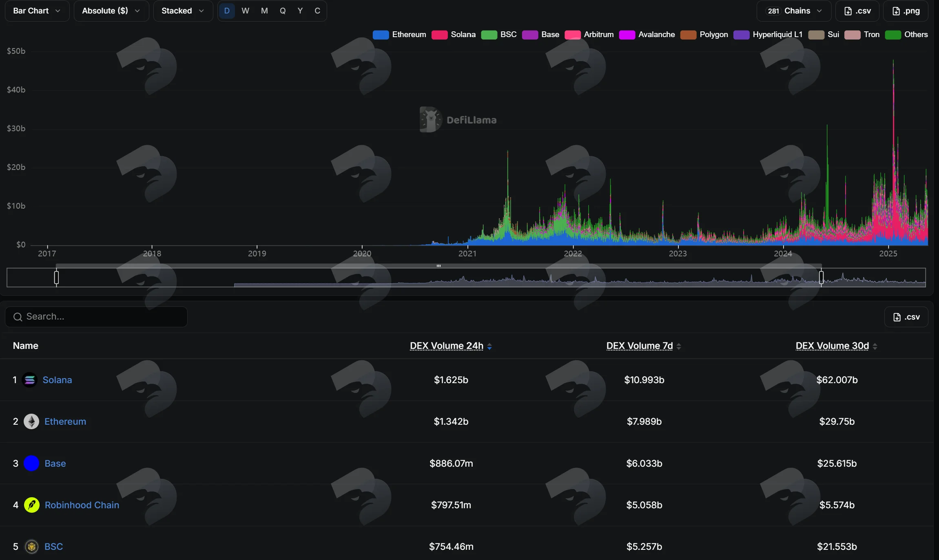Click the Solana chain logo icon
This screenshot has width=939, height=560.
[x=30, y=380]
